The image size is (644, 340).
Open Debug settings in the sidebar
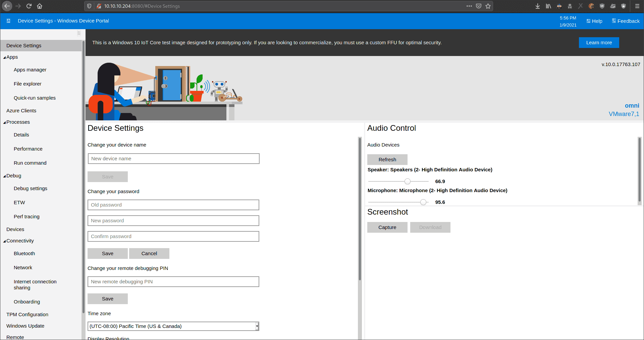[x=31, y=188]
